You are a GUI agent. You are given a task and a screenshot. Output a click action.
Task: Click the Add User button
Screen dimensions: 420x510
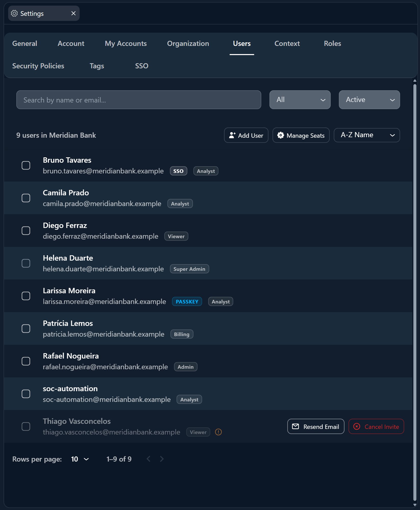pos(246,135)
